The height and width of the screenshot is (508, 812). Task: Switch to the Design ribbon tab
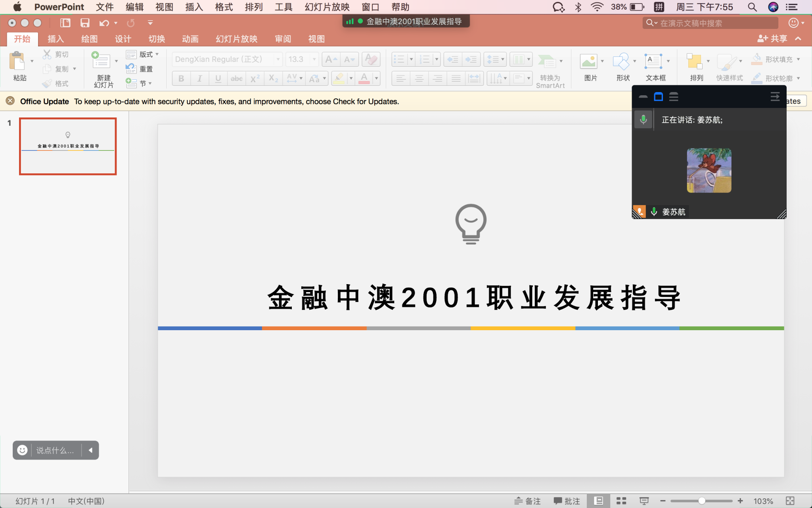[123, 39]
